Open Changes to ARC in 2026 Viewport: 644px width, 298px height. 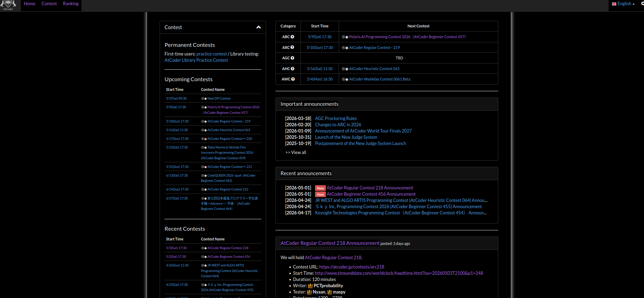click(338, 125)
